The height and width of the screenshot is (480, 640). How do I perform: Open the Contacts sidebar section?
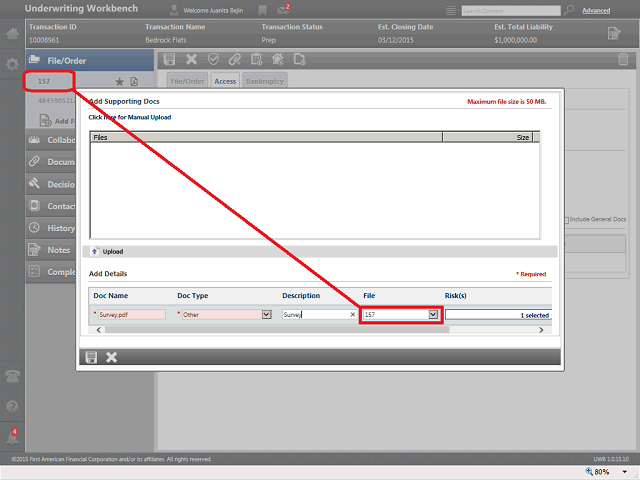[x=51, y=206]
